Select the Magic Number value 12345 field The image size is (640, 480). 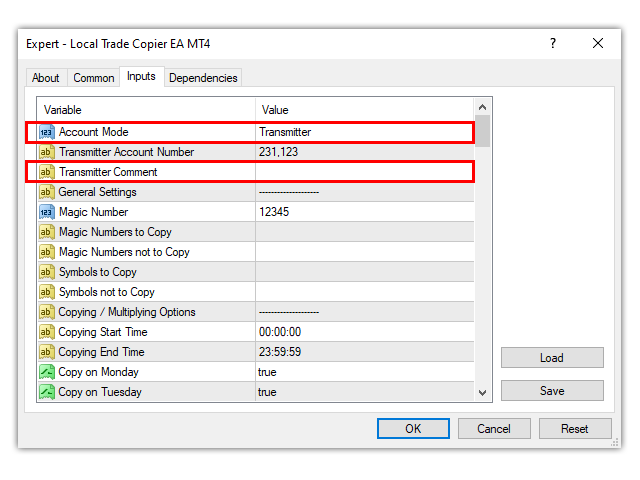point(362,212)
